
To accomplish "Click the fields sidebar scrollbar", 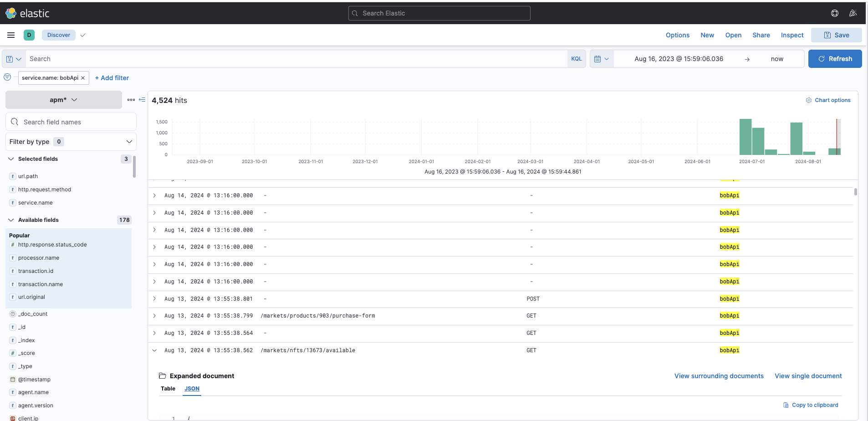I will pos(134,166).
